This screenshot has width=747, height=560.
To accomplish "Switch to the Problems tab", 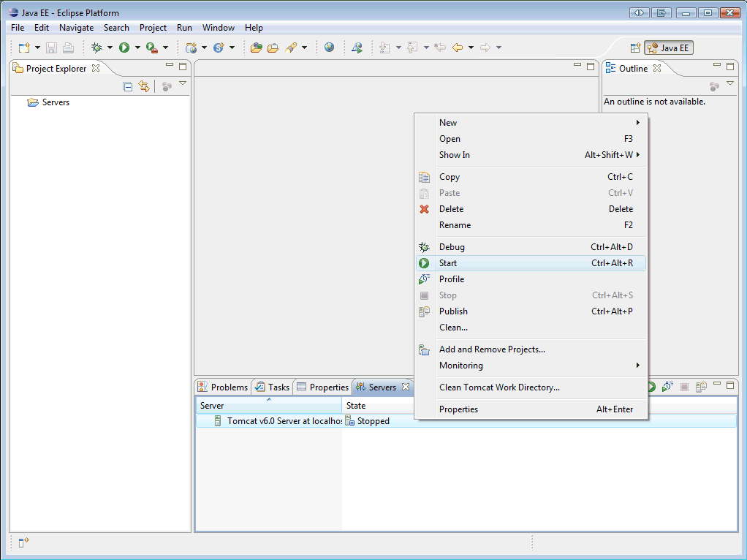I will (223, 387).
